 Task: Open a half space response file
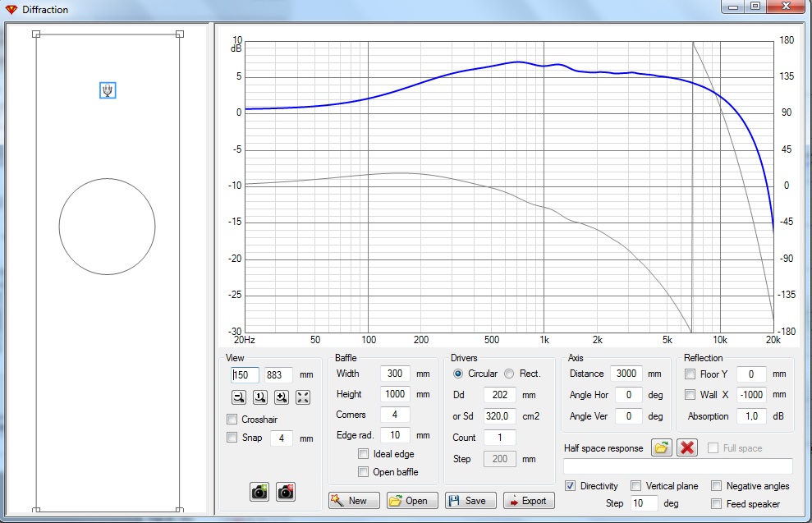[661, 448]
